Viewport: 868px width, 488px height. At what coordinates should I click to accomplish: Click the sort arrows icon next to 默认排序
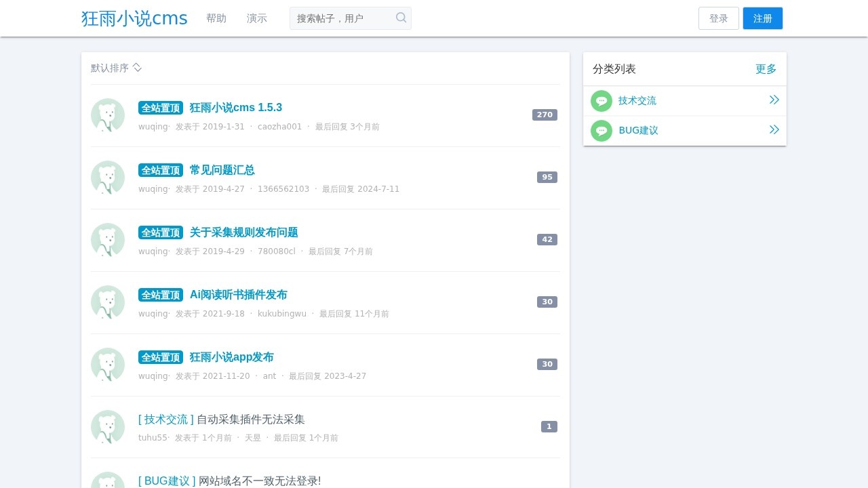(136, 68)
